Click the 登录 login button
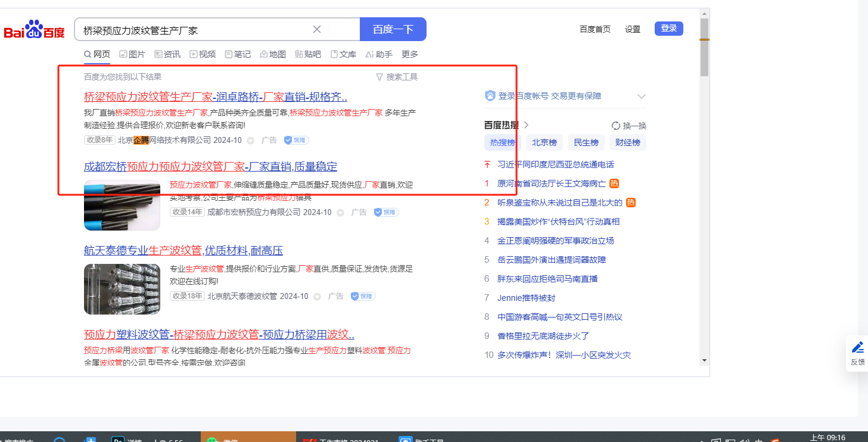The width and height of the screenshot is (868, 442). coord(668,29)
